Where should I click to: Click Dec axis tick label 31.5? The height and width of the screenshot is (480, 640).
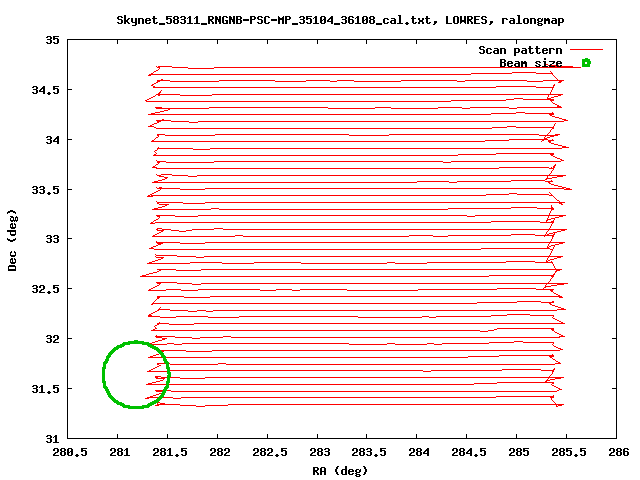[x=45, y=389]
